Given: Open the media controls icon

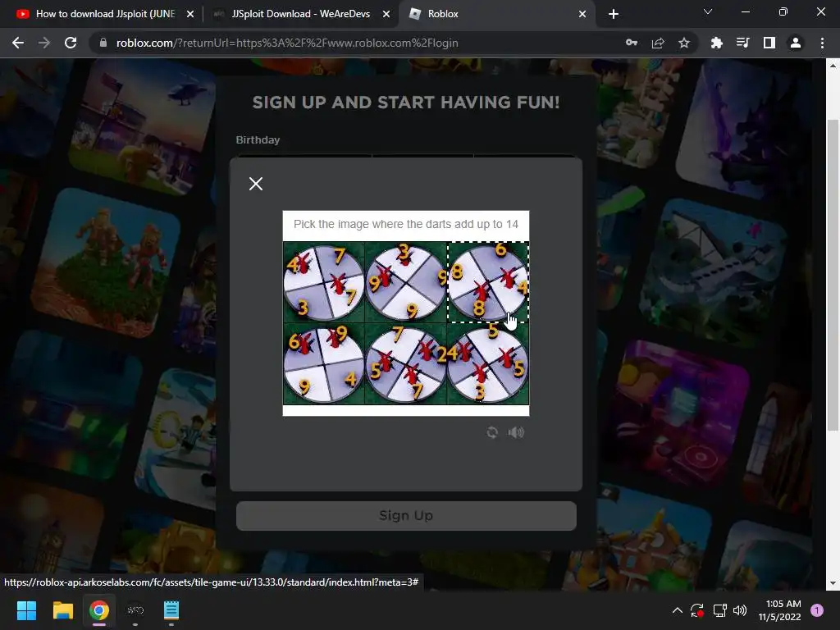Looking at the screenshot, I should tap(742, 43).
